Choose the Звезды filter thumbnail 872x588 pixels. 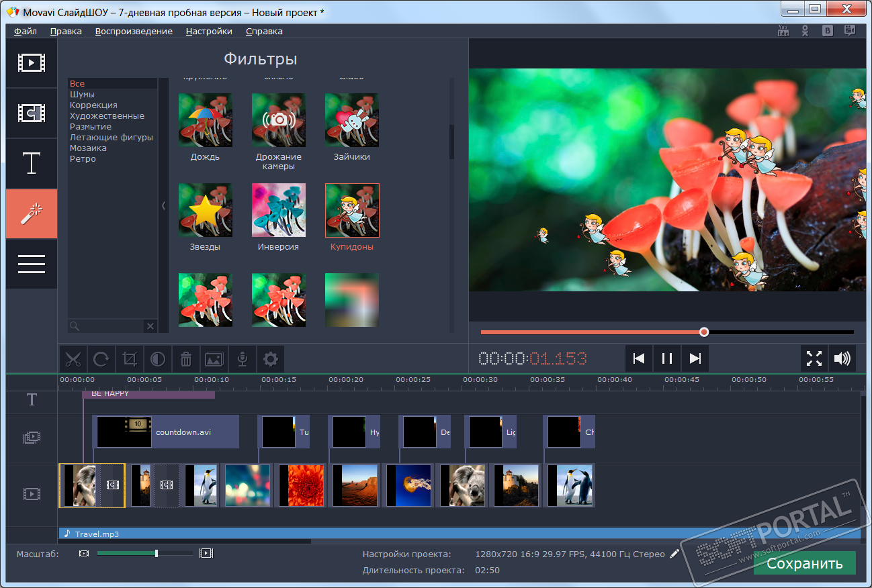pos(205,210)
